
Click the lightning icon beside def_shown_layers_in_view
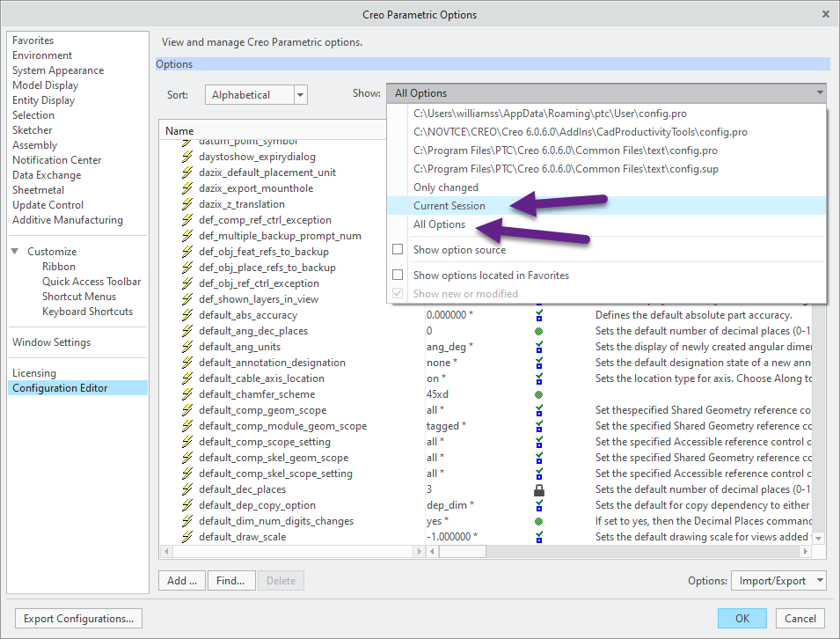(186, 299)
